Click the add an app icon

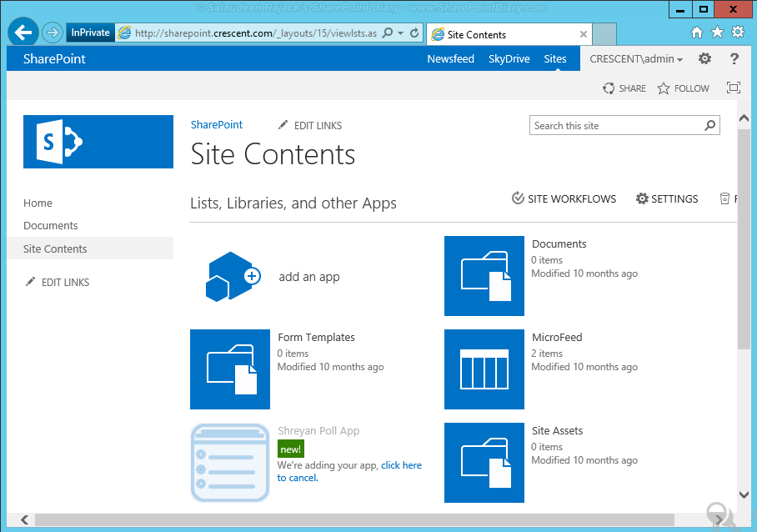click(233, 277)
